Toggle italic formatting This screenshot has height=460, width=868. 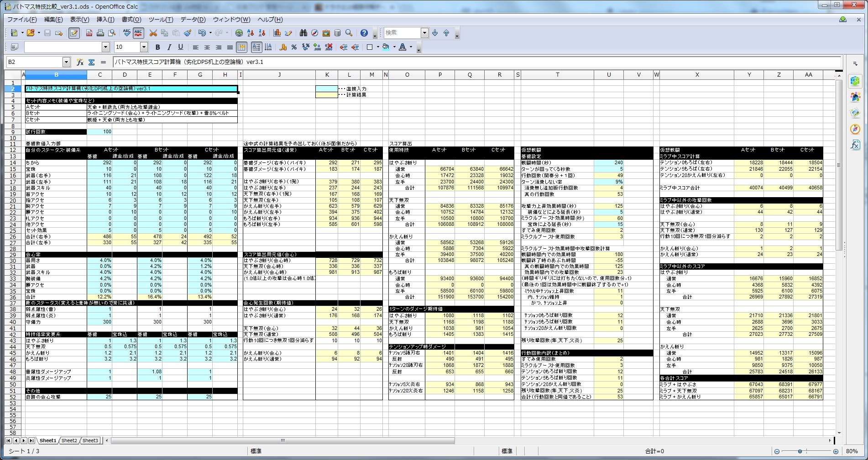click(x=169, y=47)
